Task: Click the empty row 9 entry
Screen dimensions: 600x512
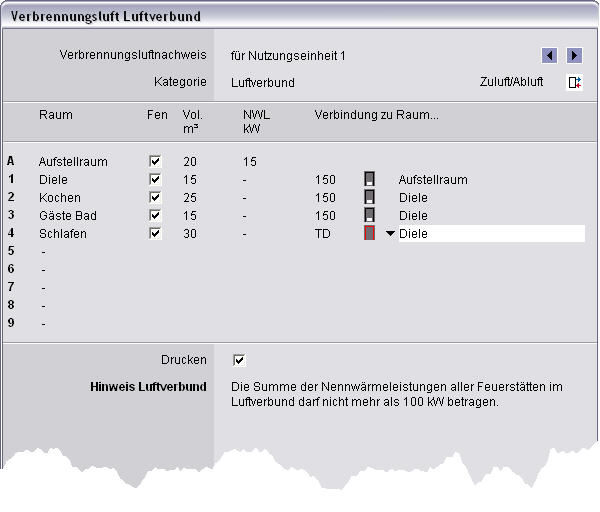Action: [44, 324]
